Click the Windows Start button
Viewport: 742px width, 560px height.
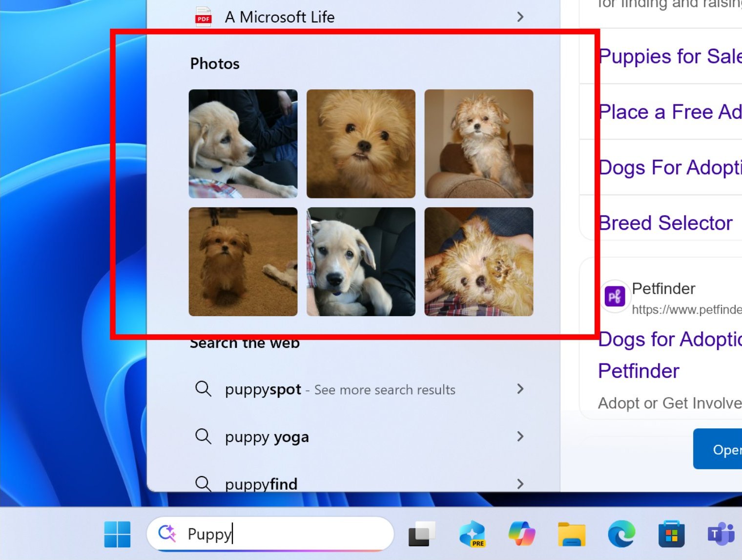point(117,535)
